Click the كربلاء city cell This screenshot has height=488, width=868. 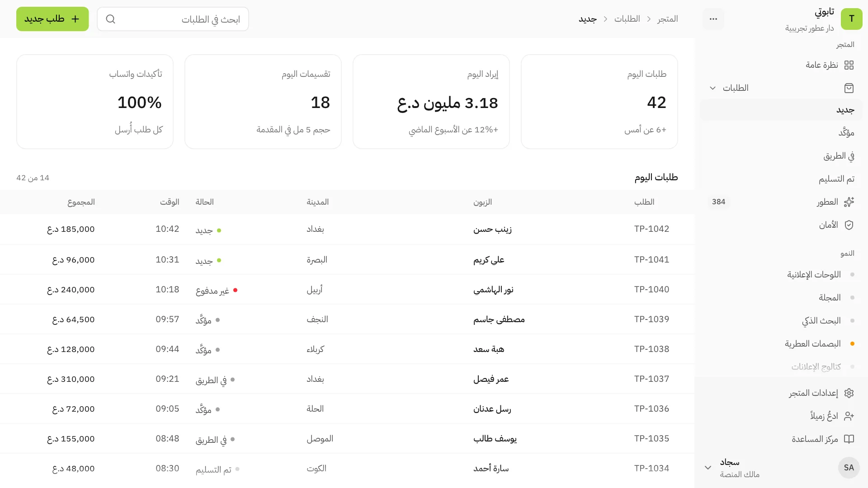[x=315, y=349]
